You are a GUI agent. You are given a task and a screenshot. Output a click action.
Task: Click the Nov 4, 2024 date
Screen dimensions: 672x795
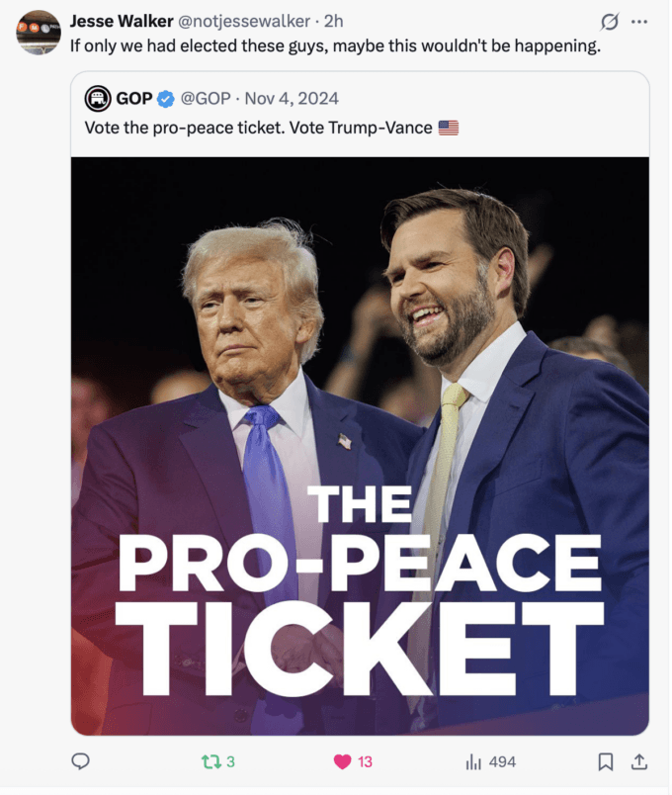click(292, 98)
